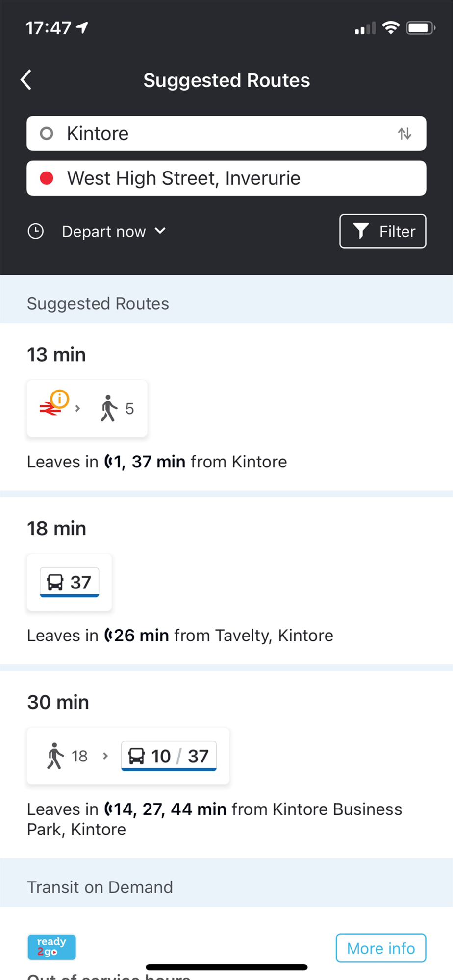
Task: Tap the bus 37 route badge
Action: coord(69,582)
